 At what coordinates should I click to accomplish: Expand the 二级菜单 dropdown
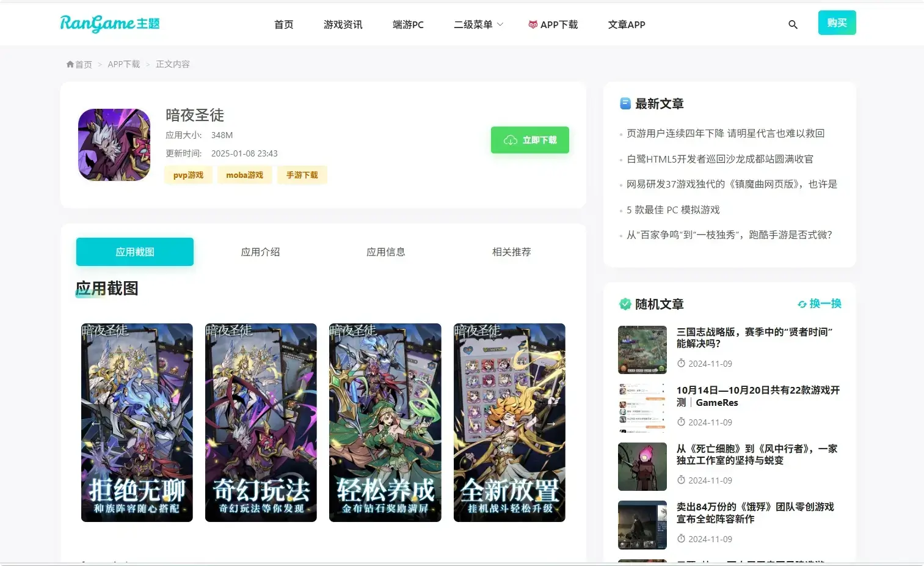pos(478,24)
